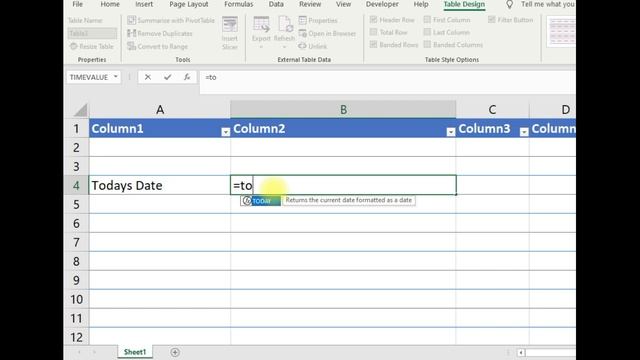
Task: Add a new sheet with plus icon
Action: click(175, 352)
